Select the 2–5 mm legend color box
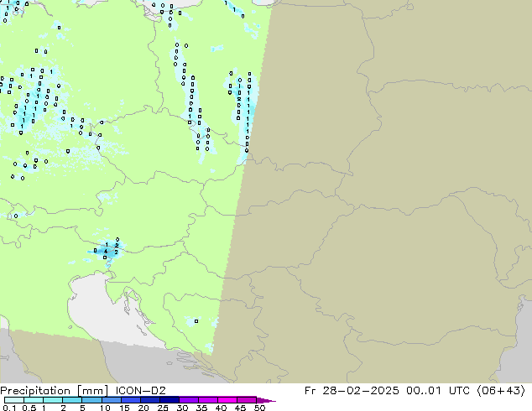532x411 pixels. click(x=72, y=400)
